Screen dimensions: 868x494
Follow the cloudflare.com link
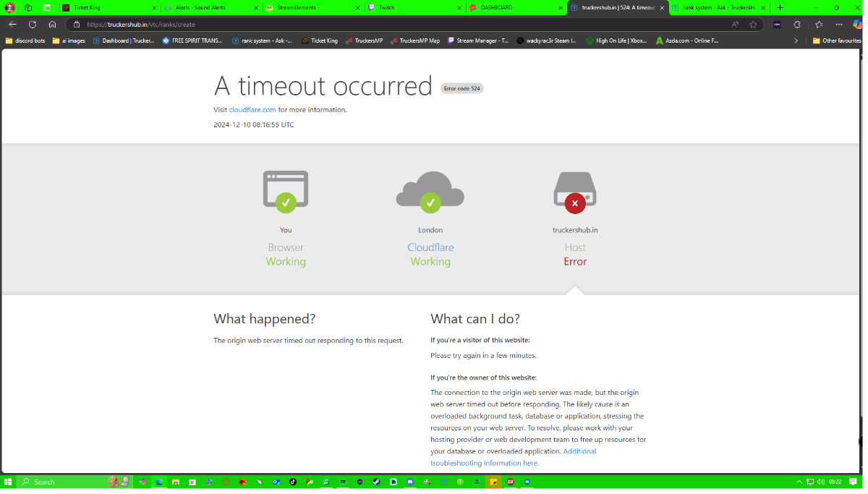click(252, 110)
